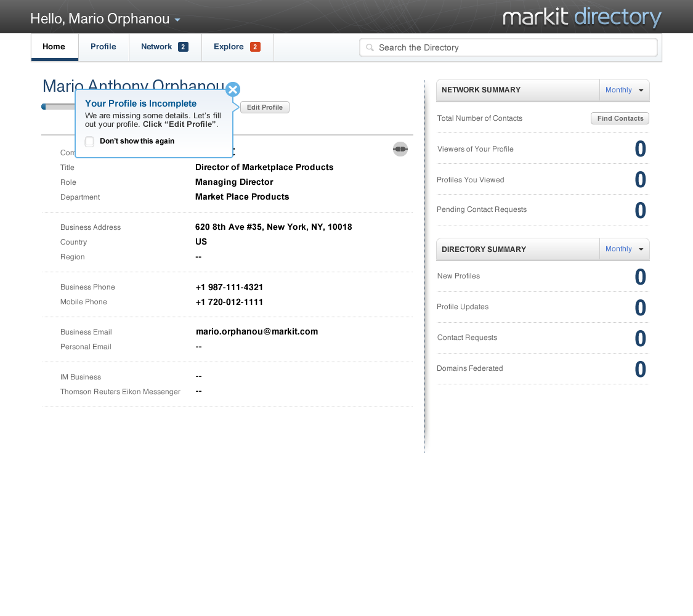Click the New Profiles count
This screenshot has width=693, height=616.
pyautogui.click(x=641, y=277)
